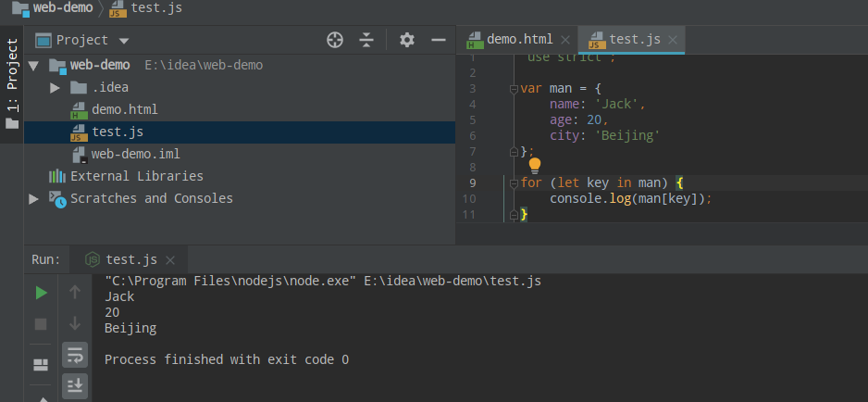Click fold marker at line 7 closing brace

tap(514, 151)
